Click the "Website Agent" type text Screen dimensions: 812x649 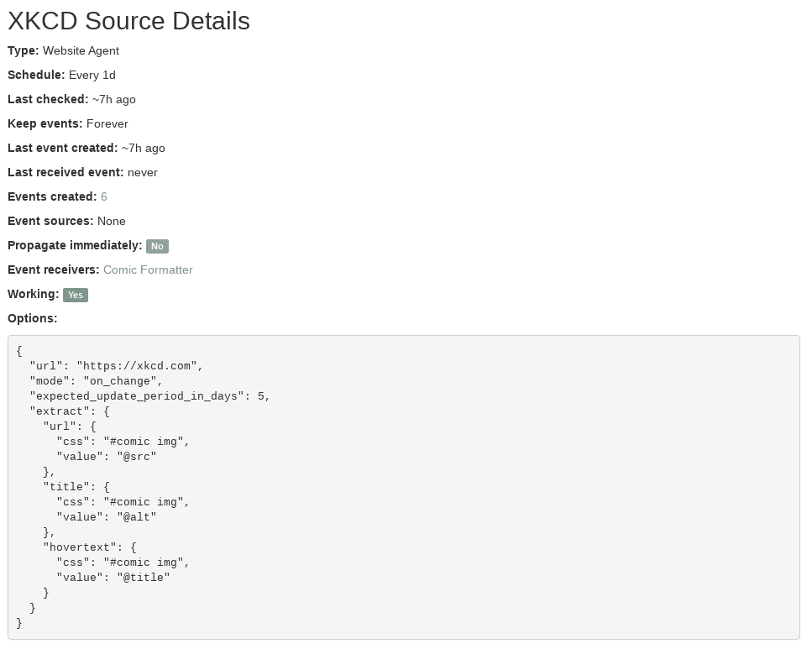pyautogui.click(x=81, y=51)
